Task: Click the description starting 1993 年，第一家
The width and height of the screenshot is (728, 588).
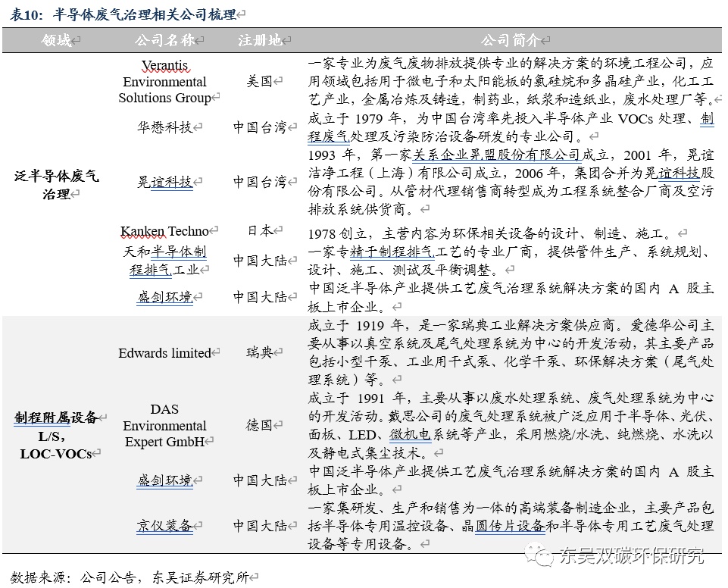Action: tap(511, 182)
